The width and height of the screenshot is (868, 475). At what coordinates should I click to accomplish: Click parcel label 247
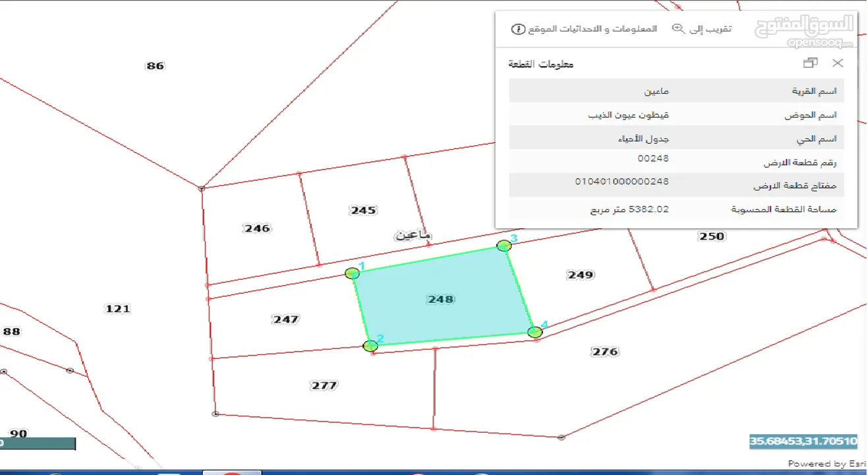click(285, 319)
